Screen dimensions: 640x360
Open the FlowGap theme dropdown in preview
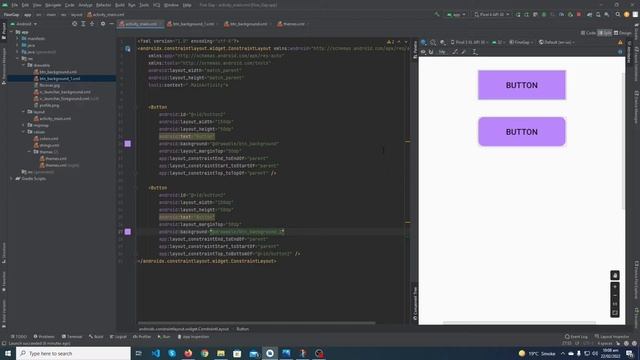coord(521,42)
